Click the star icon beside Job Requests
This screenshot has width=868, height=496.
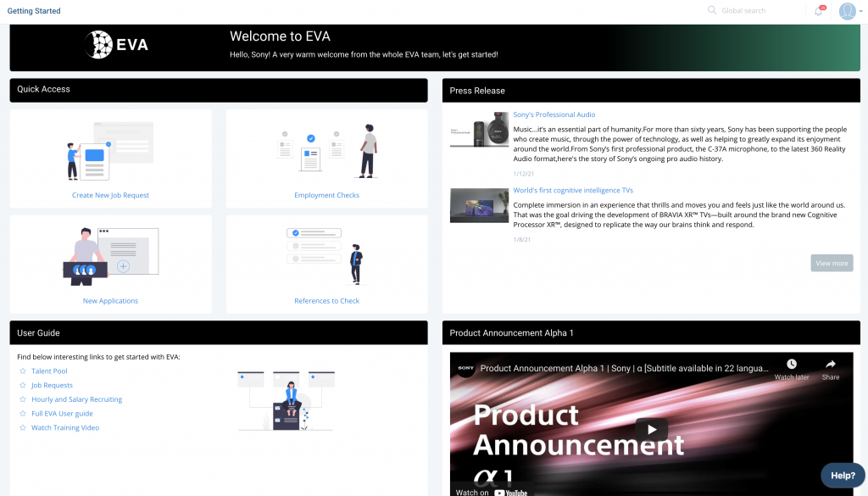(23, 385)
